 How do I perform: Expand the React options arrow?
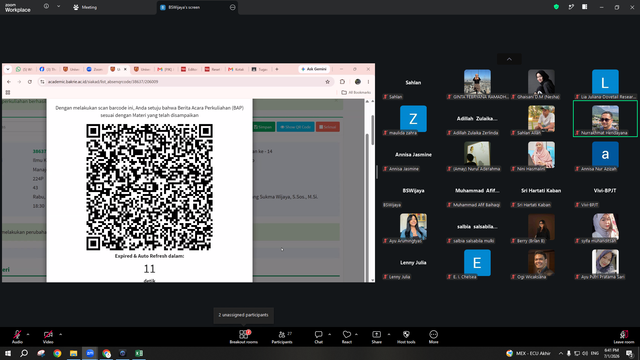click(356, 334)
